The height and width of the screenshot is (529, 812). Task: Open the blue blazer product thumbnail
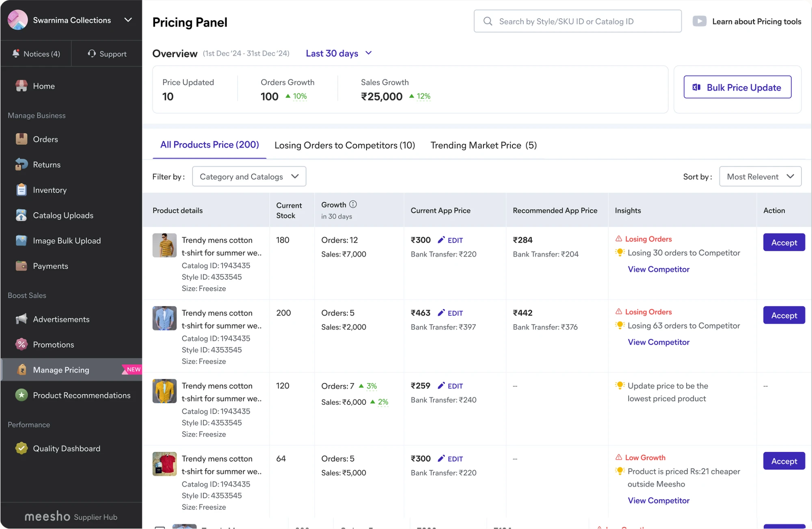[164, 318]
